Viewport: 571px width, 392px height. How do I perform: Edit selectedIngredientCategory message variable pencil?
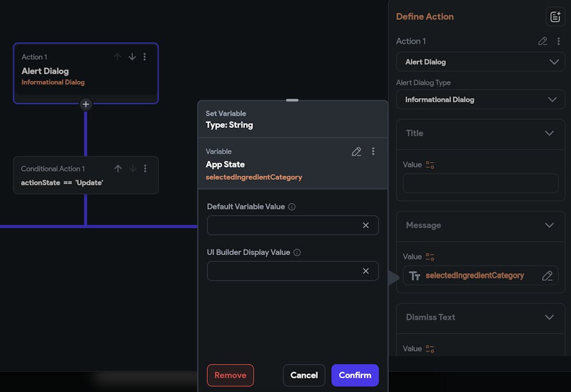coord(547,276)
